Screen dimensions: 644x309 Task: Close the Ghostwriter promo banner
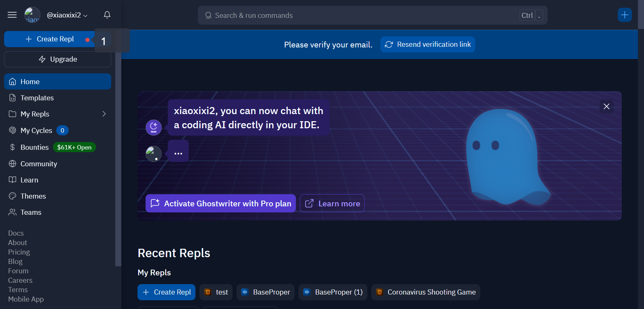click(607, 106)
